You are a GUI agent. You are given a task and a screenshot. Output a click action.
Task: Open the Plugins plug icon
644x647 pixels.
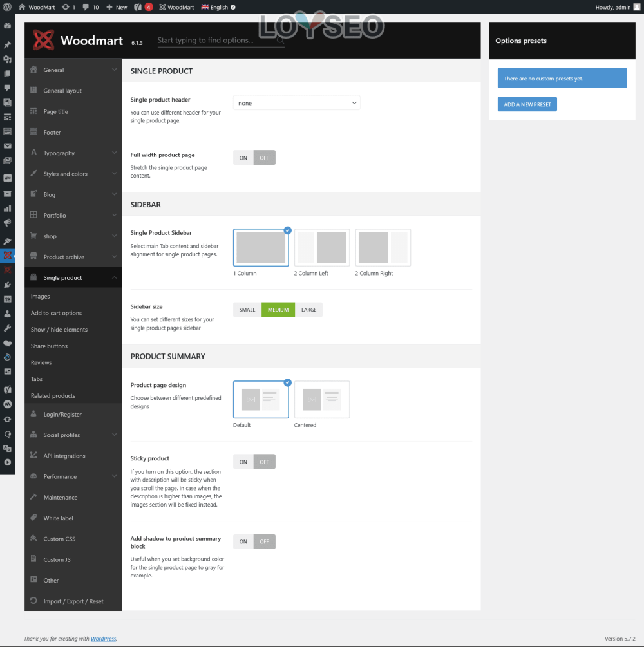pyautogui.click(x=7, y=285)
